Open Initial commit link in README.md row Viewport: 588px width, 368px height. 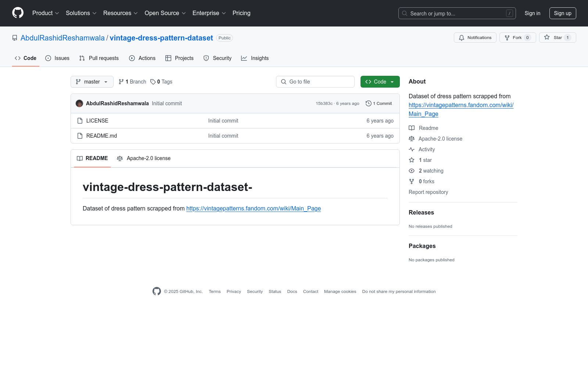click(223, 136)
